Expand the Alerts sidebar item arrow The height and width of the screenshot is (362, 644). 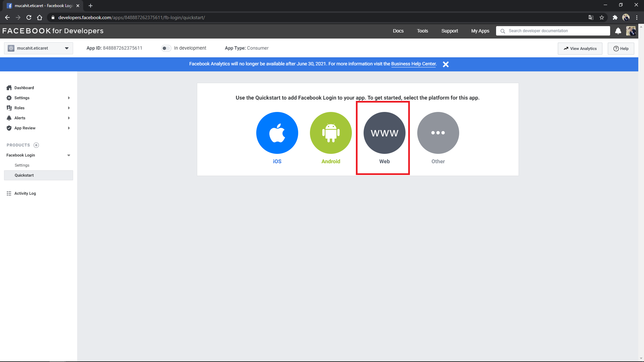[69, 118]
